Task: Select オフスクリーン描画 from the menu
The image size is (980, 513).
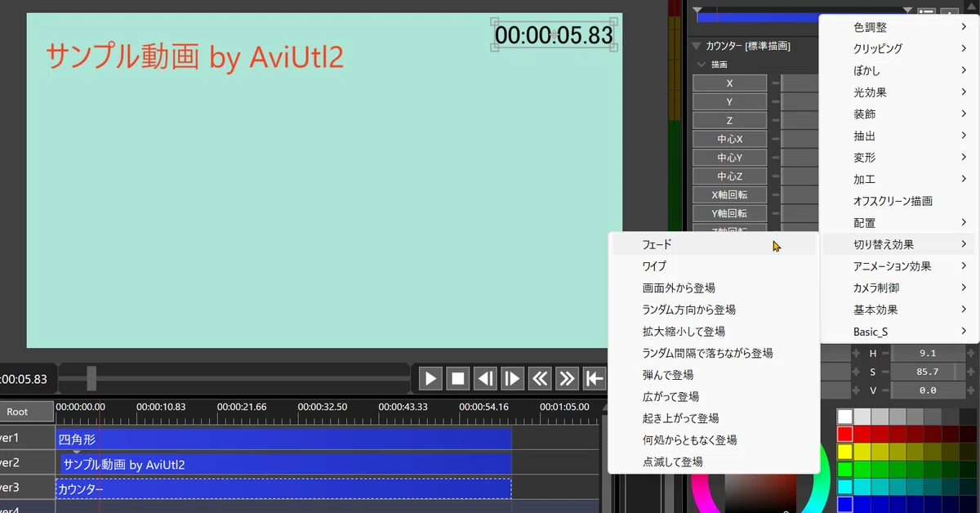Action: 901,201
